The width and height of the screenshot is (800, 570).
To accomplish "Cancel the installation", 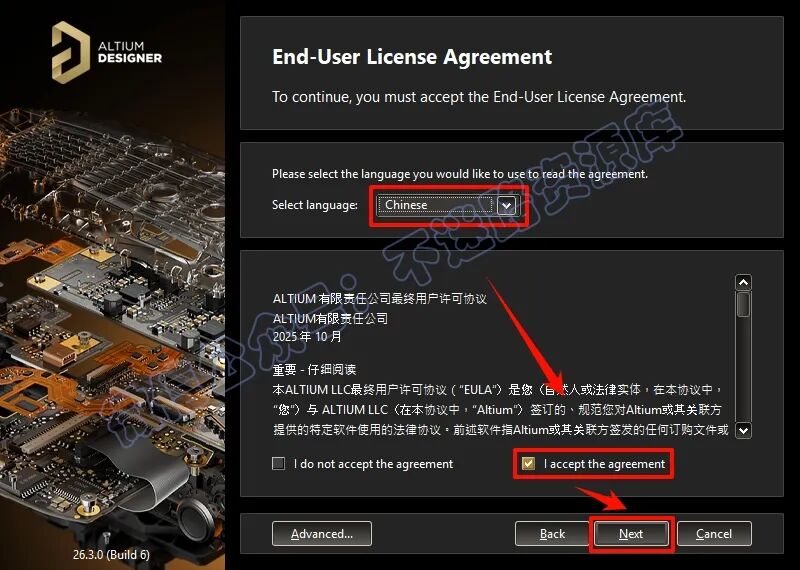I will 714,534.
